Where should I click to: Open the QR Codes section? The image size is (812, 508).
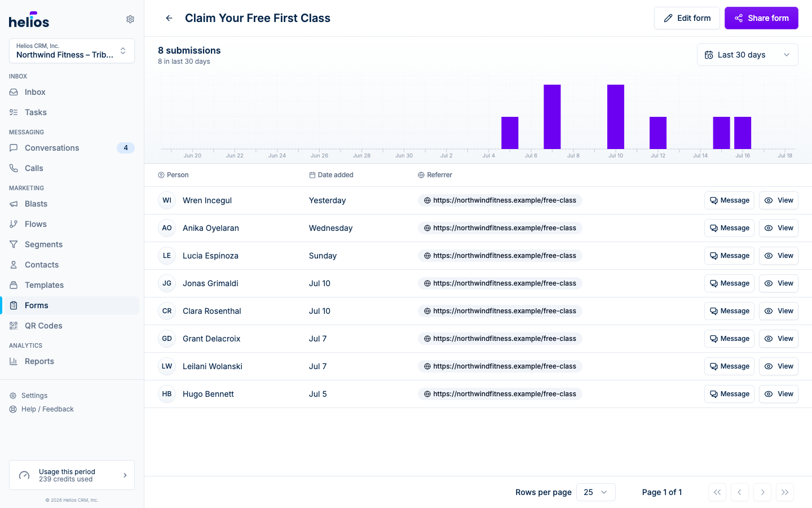tap(72, 326)
